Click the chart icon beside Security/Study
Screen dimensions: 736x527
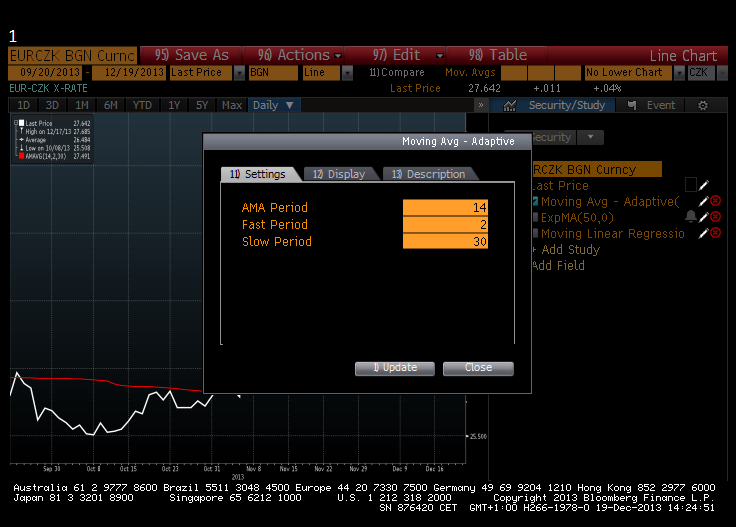point(510,106)
